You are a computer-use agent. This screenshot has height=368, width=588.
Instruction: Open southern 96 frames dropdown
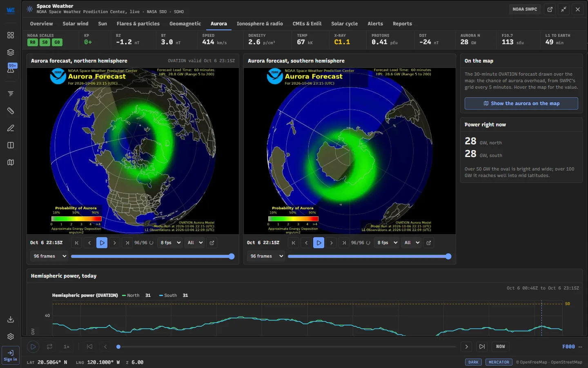(266, 256)
